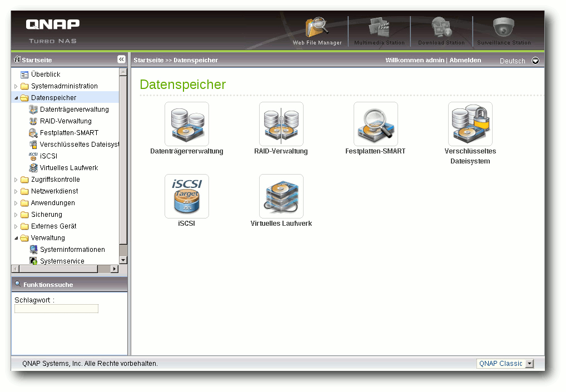Collapse Datenspeicher tree node arrow

tap(16, 98)
